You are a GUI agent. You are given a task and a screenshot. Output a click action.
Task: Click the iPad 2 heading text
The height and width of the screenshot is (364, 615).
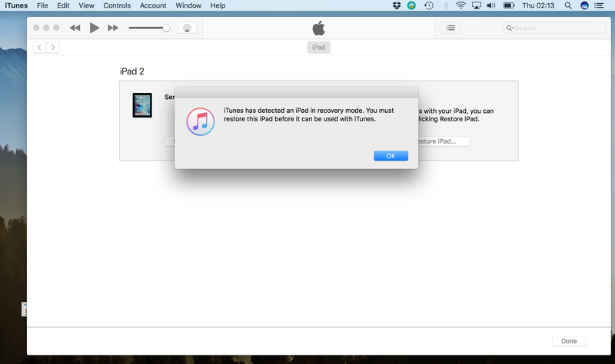pyautogui.click(x=131, y=71)
